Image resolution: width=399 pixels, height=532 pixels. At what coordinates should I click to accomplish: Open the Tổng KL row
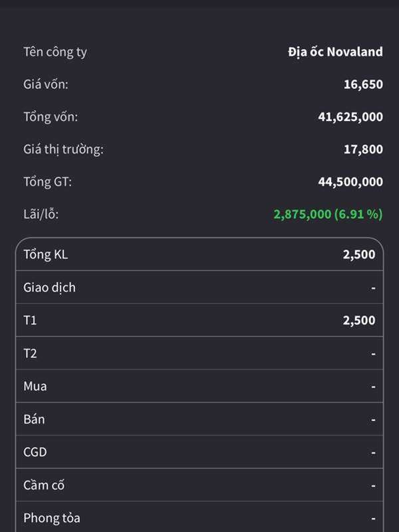(199, 255)
